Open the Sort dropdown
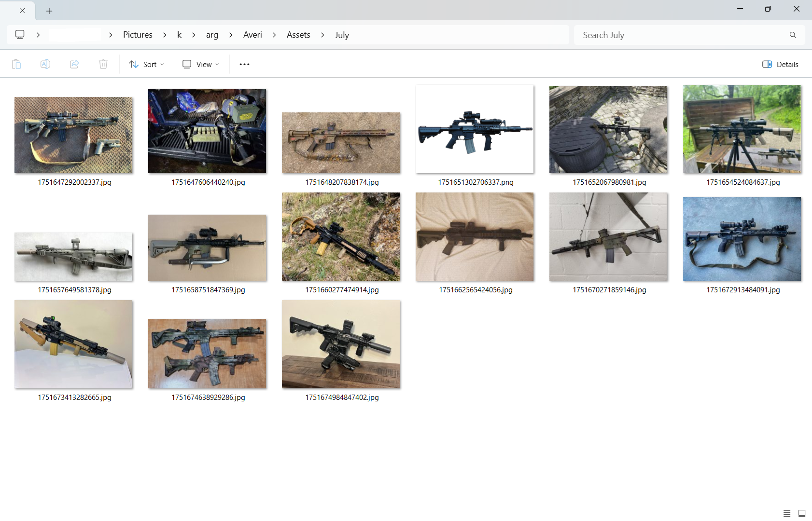 pos(147,64)
